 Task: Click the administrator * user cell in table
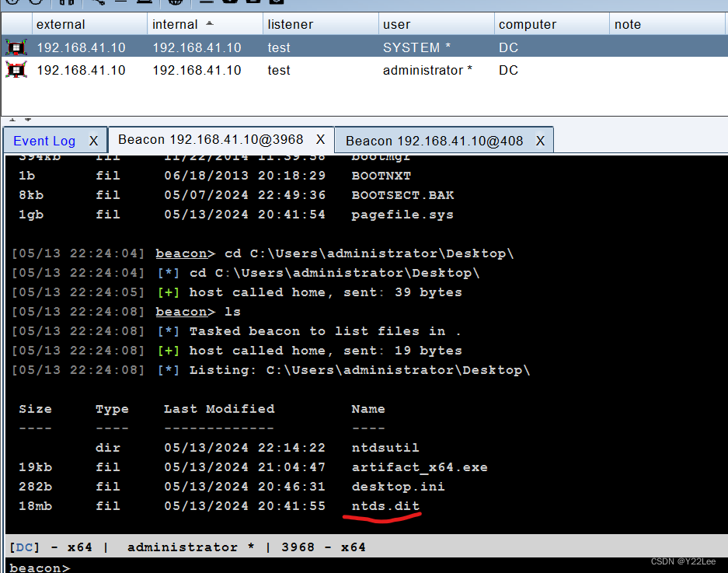[x=427, y=70]
